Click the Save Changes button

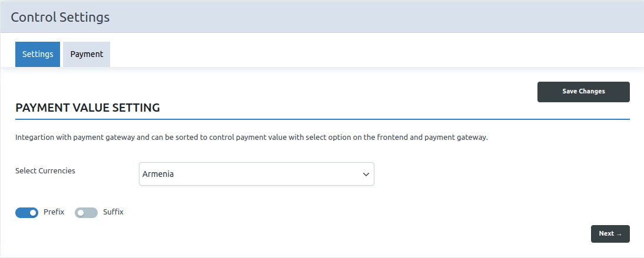[x=583, y=92]
